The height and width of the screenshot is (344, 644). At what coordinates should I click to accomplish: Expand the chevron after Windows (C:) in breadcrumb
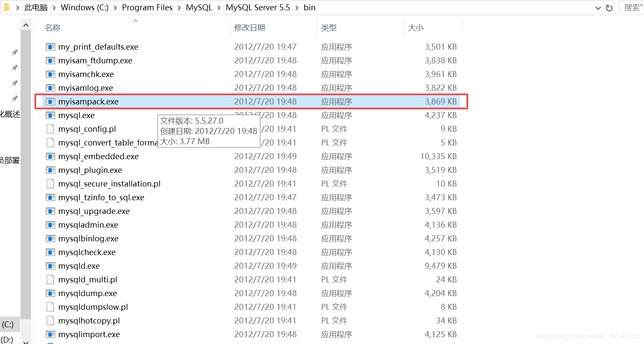click(x=116, y=8)
